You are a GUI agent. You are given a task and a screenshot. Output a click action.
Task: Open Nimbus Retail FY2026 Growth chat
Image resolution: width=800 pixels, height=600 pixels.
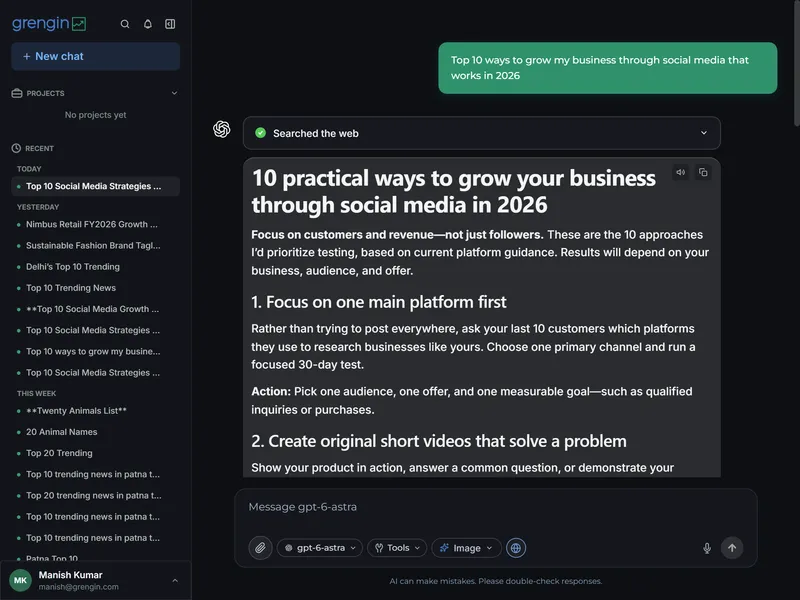95,224
